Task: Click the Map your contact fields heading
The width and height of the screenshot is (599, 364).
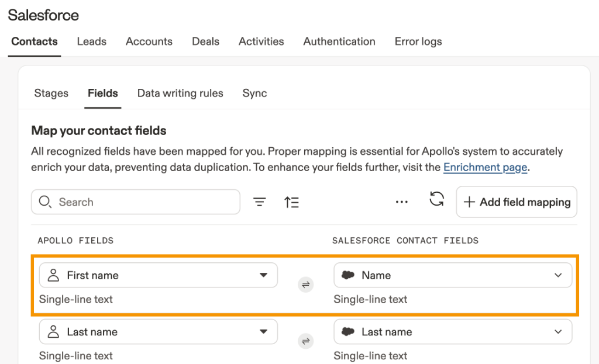Action: [x=98, y=130]
